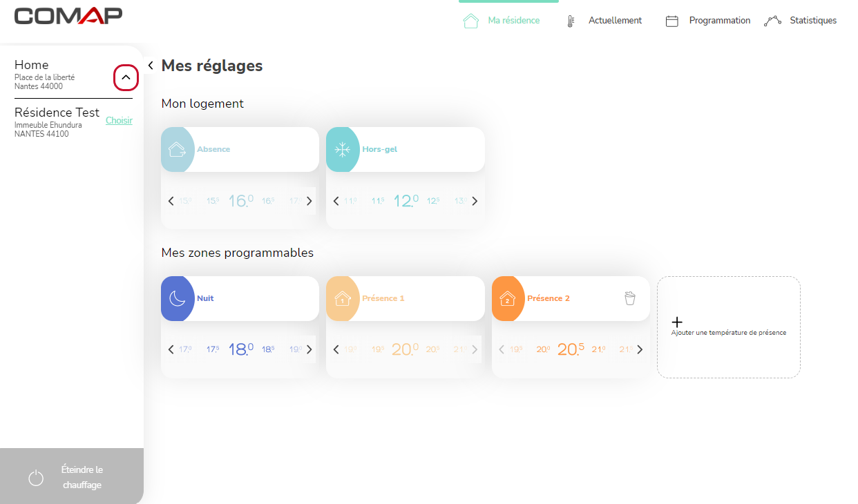Open the Ma résidence tab

(514, 21)
